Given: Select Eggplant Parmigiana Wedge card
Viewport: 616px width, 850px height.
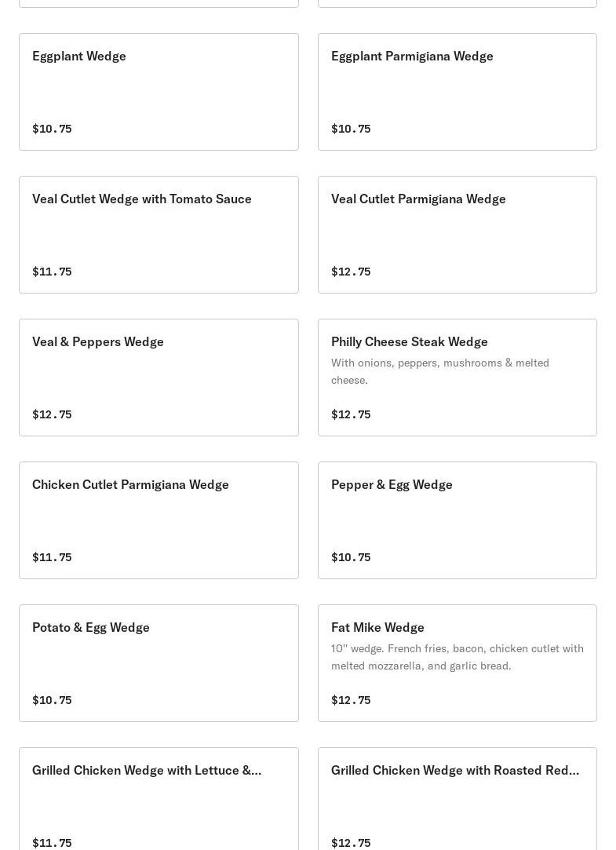Looking at the screenshot, I should coord(457,92).
